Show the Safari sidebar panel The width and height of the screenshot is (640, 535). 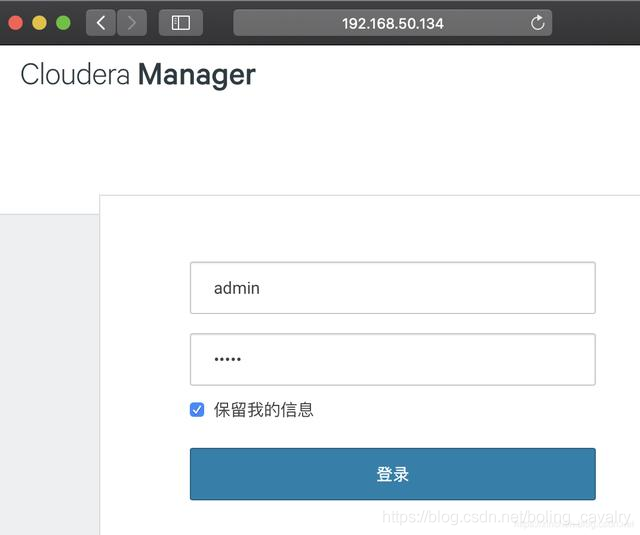click(181, 23)
